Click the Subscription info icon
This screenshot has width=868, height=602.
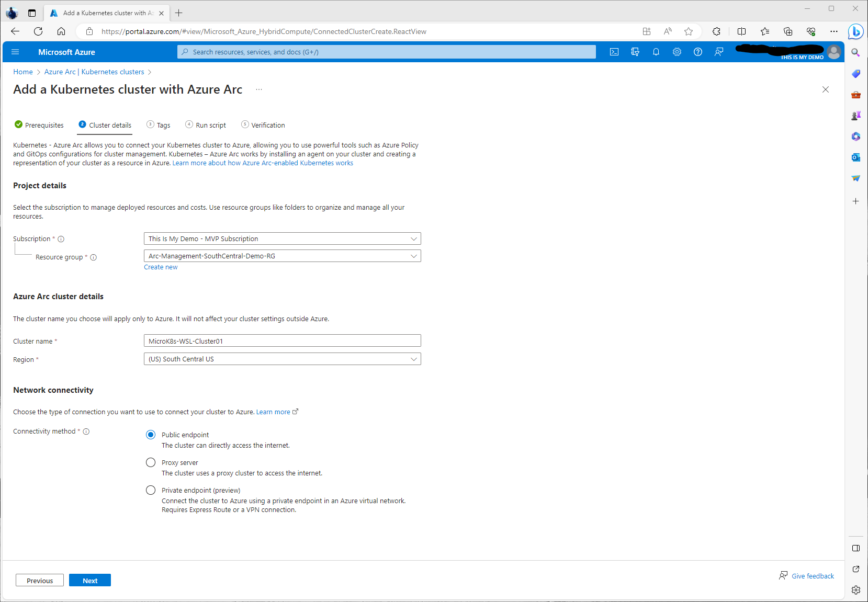click(61, 239)
